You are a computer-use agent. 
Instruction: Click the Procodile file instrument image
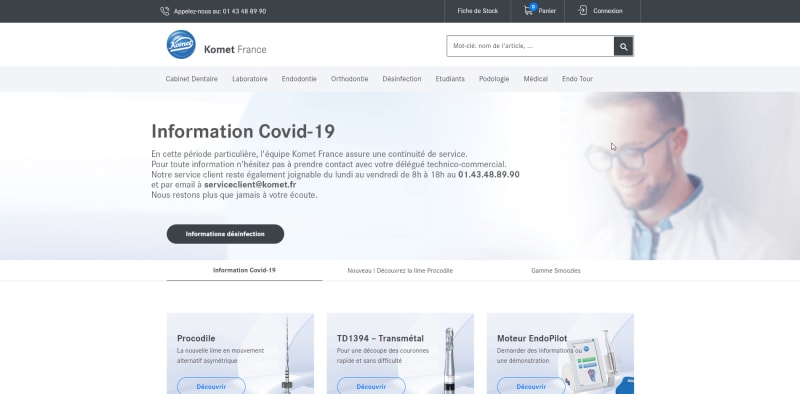[x=287, y=356]
